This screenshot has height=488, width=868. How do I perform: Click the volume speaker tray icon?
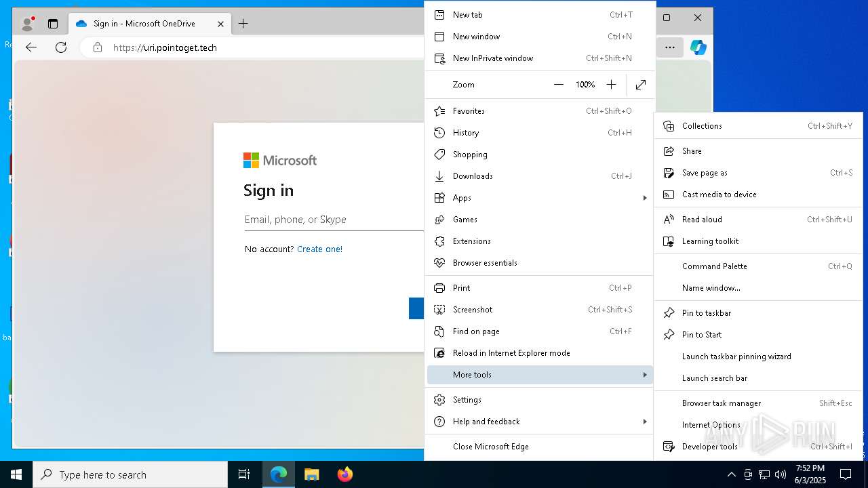coord(781,474)
